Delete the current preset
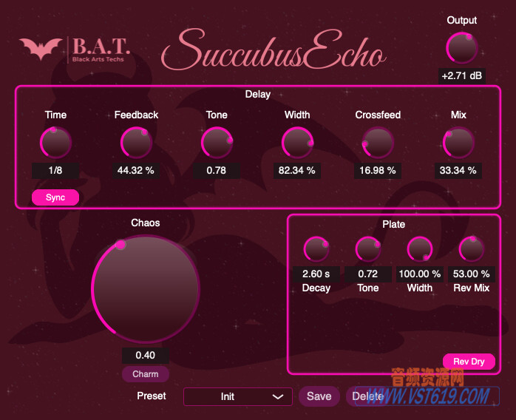Screen dimensions: 516x420 click(367, 396)
